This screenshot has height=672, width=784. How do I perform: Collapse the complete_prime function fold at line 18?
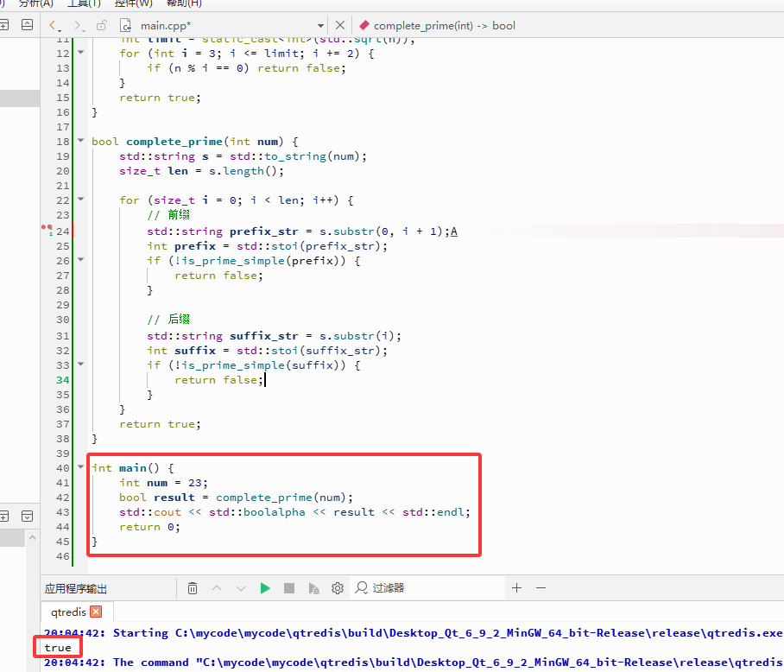tap(81, 141)
